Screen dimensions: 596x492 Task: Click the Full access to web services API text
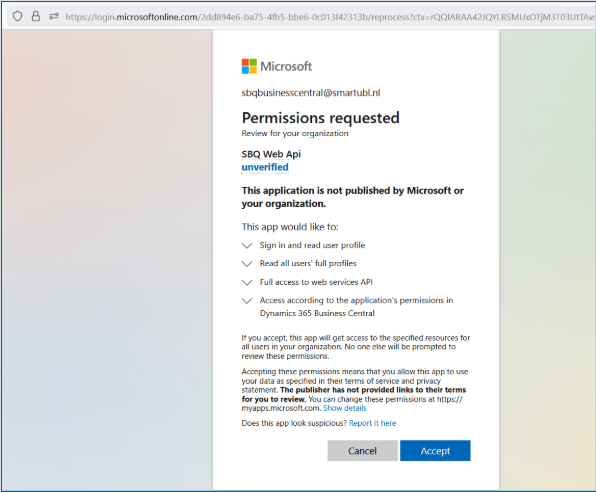[x=316, y=282]
